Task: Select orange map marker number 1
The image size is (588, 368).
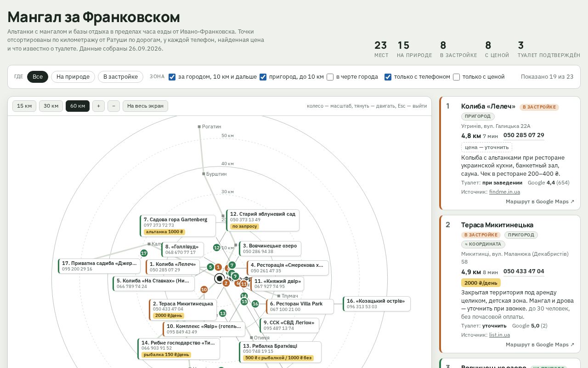Action: (219, 267)
